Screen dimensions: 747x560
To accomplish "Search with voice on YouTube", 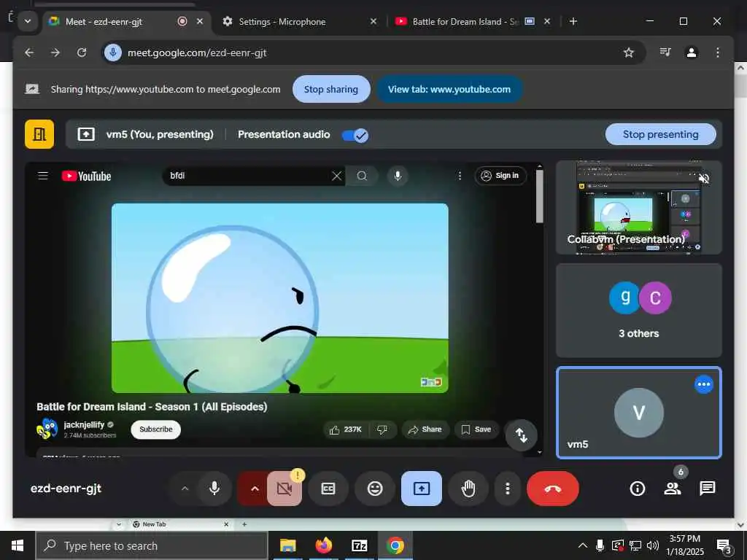I will [x=398, y=176].
